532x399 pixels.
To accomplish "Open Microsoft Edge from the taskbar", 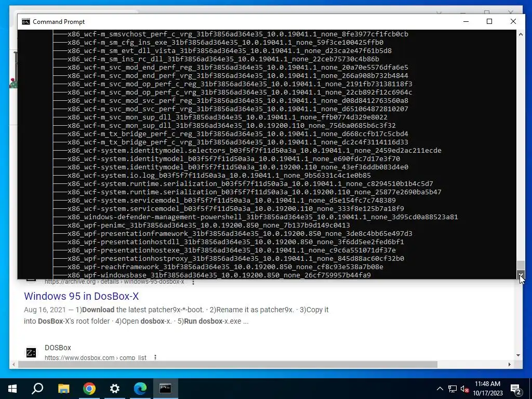I will [x=140, y=389].
